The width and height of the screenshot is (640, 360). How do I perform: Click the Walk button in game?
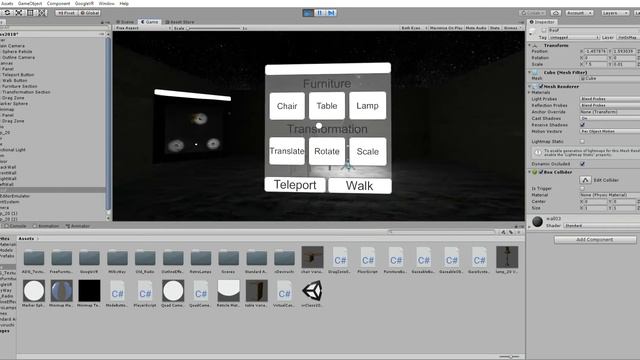pos(360,186)
